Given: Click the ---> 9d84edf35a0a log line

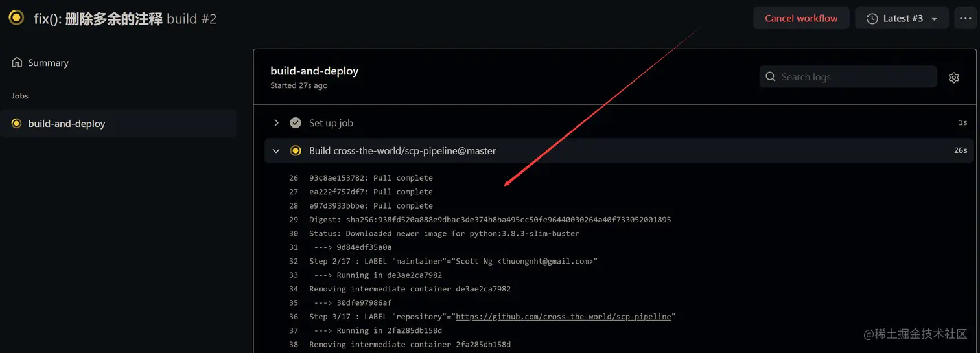Looking at the screenshot, I should [353, 247].
